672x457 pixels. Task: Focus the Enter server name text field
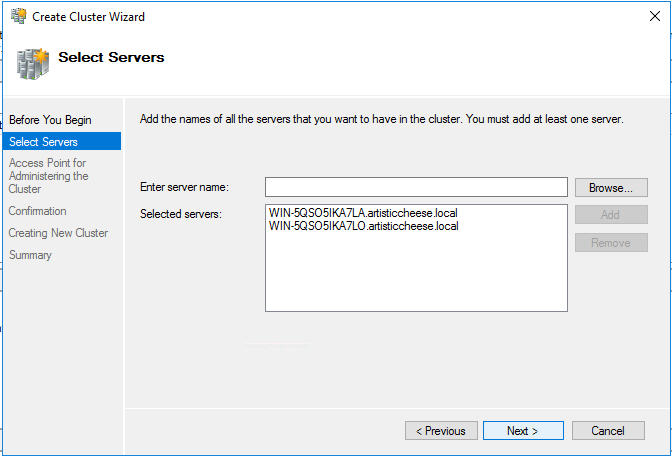point(416,188)
